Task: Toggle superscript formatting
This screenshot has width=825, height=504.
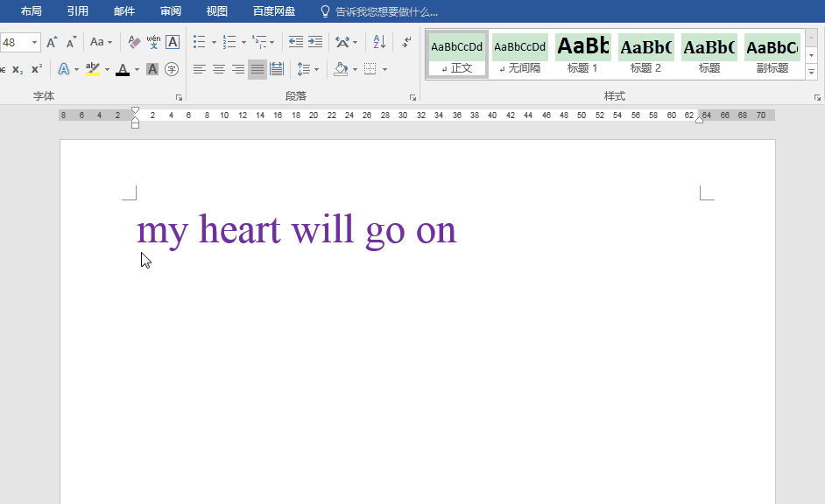Action: pos(37,69)
